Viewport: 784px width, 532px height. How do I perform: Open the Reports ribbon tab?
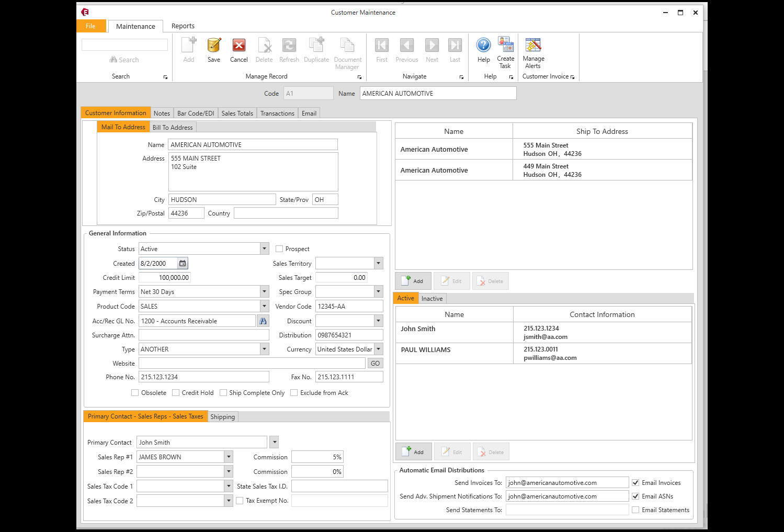183,26
